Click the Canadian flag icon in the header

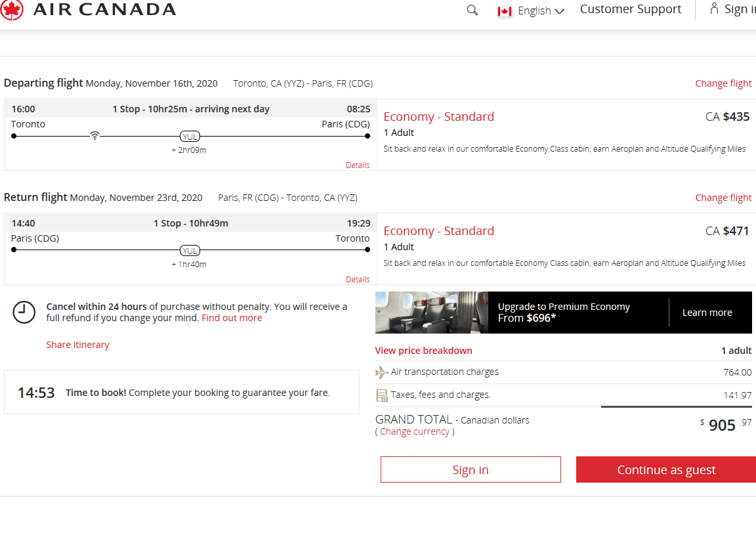[504, 11]
